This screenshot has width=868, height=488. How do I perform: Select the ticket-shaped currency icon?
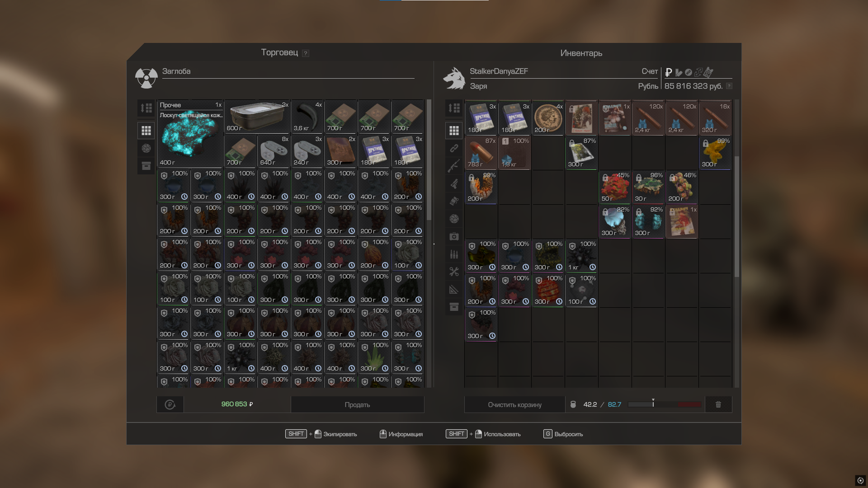708,72
